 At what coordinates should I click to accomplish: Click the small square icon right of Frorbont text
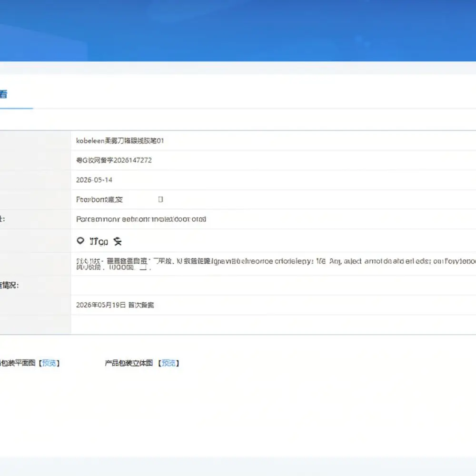pos(160,199)
